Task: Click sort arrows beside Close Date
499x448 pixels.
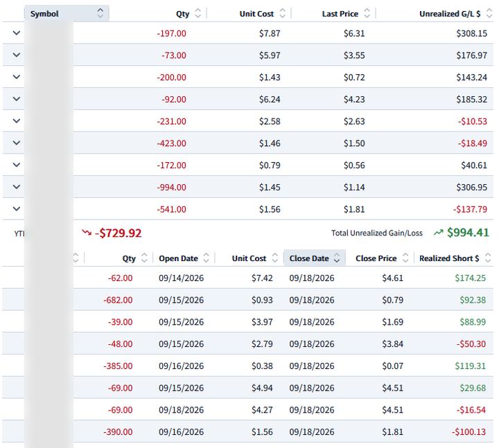Action: tap(337, 258)
